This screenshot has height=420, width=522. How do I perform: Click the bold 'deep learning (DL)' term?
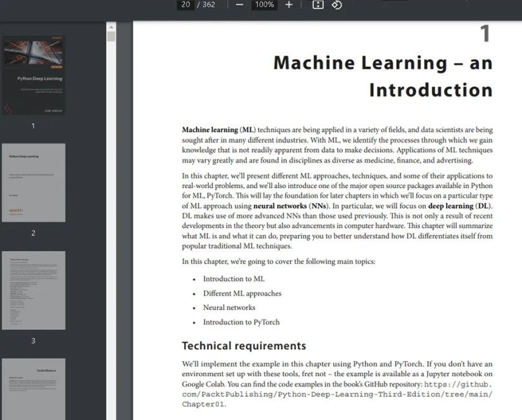(x=459, y=206)
